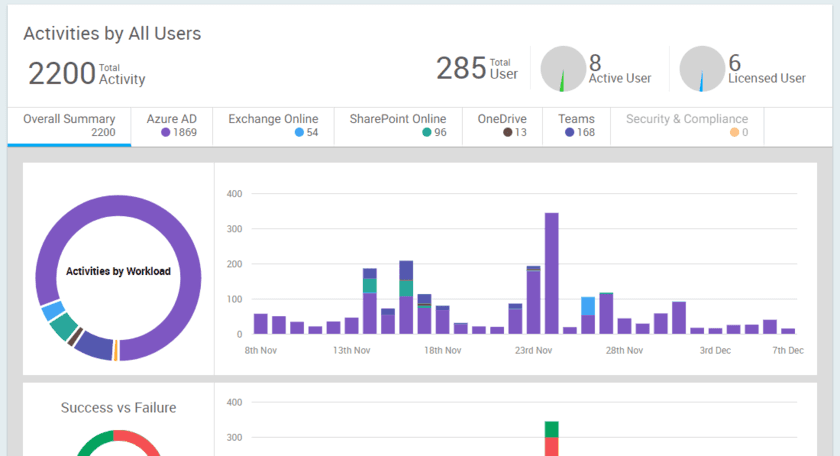Switch to the OneDrive tab
This screenshot has width=840, height=456.
502,125
